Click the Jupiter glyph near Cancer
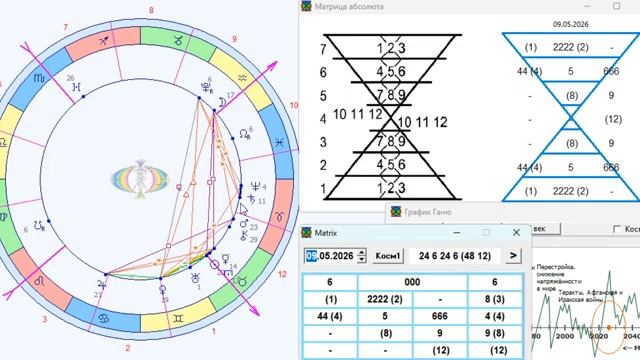The height and width of the screenshot is (360, 640). tap(101, 284)
